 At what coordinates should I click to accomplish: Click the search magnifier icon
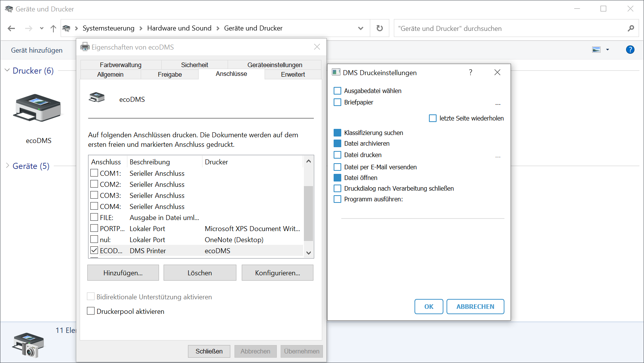pos(631,28)
